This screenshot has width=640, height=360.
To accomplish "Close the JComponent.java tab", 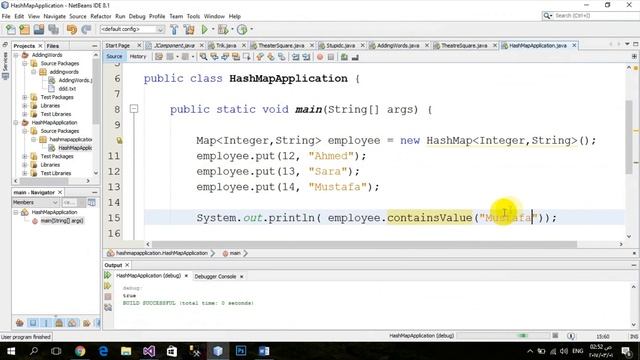I will 203,45.
